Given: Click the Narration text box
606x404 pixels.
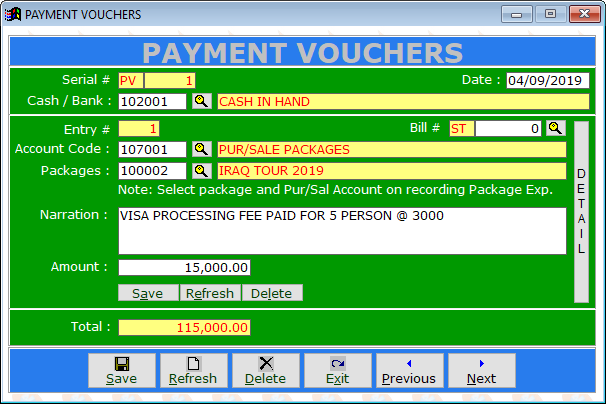Looking at the screenshot, I should pyautogui.click(x=342, y=231).
